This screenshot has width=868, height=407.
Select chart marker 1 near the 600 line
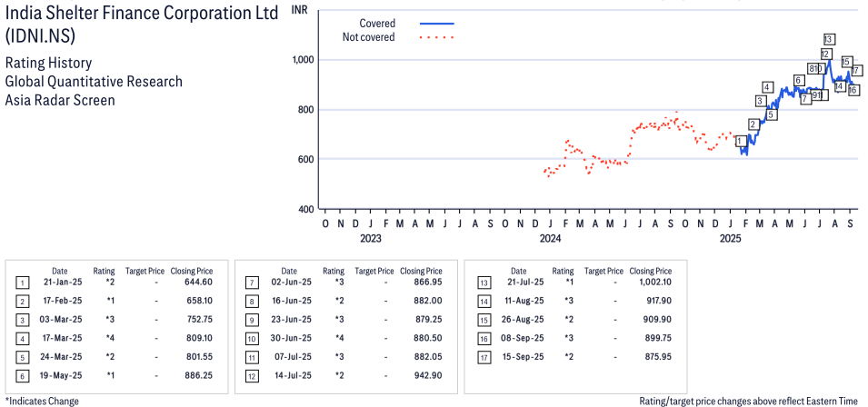click(740, 142)
